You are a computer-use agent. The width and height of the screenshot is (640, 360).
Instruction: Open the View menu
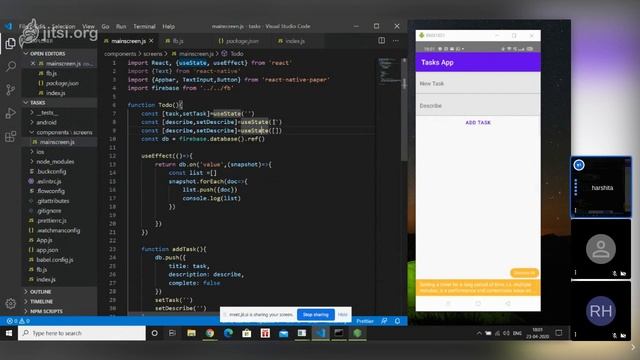[x=88, y=26]
